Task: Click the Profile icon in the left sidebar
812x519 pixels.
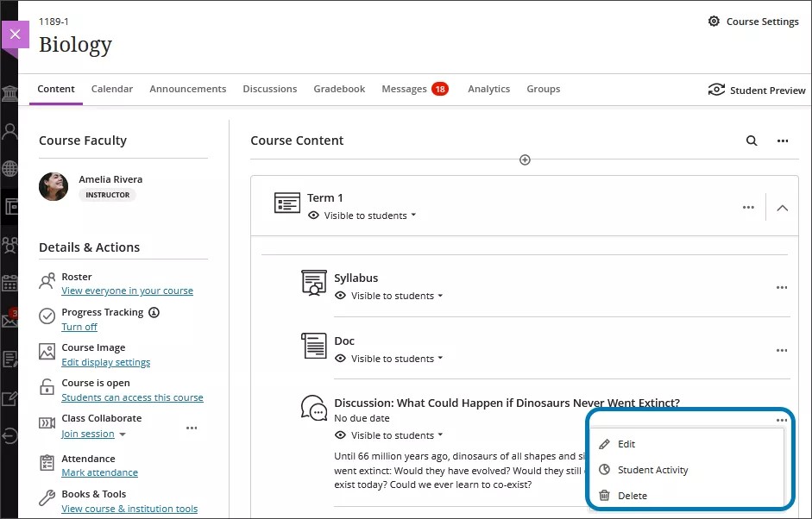Action: (9, 130)
